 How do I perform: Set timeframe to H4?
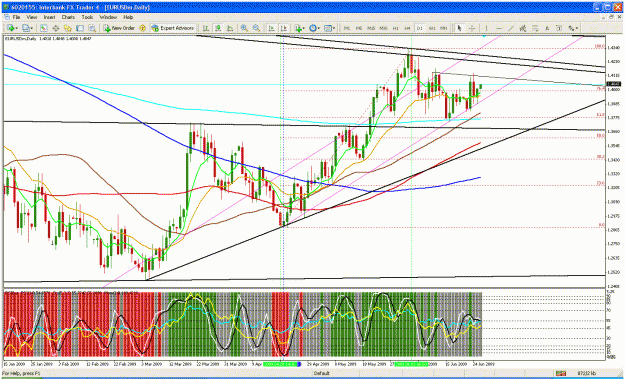(x=407, y=28)
